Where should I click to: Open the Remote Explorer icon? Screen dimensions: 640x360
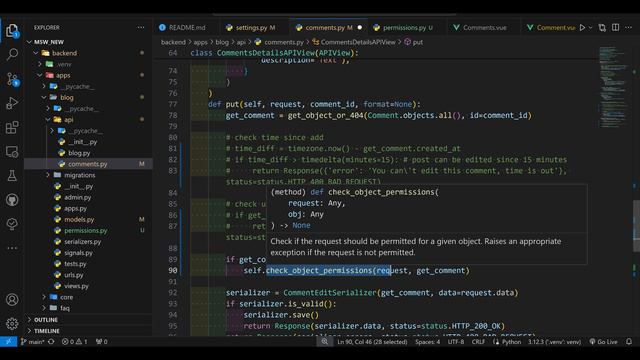[12, 152]
